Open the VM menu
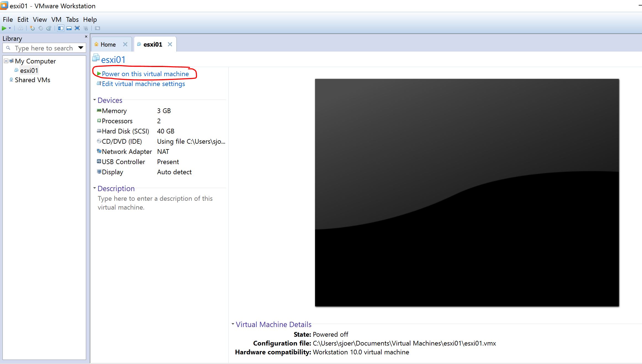642x364 pixels. click(x=56, y=20)
